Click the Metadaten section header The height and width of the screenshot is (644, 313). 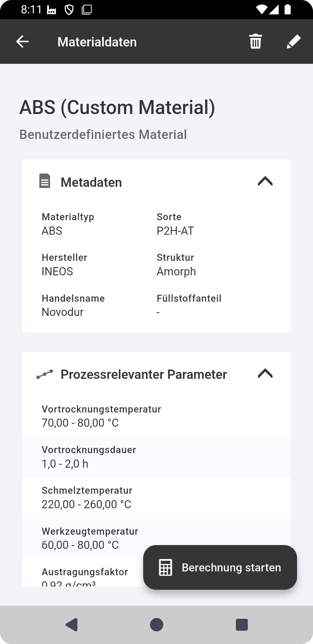[x=156, y=182]
